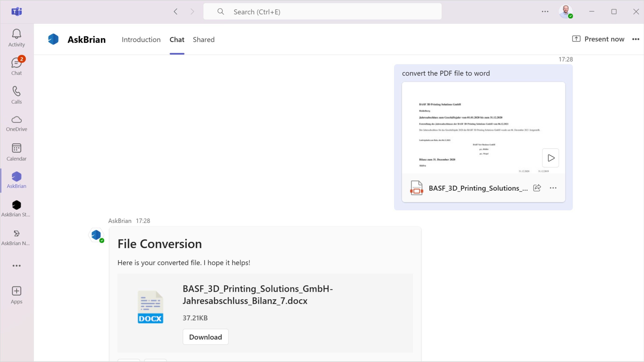Click the Present now button
The image size is (644, 362).
598,39
